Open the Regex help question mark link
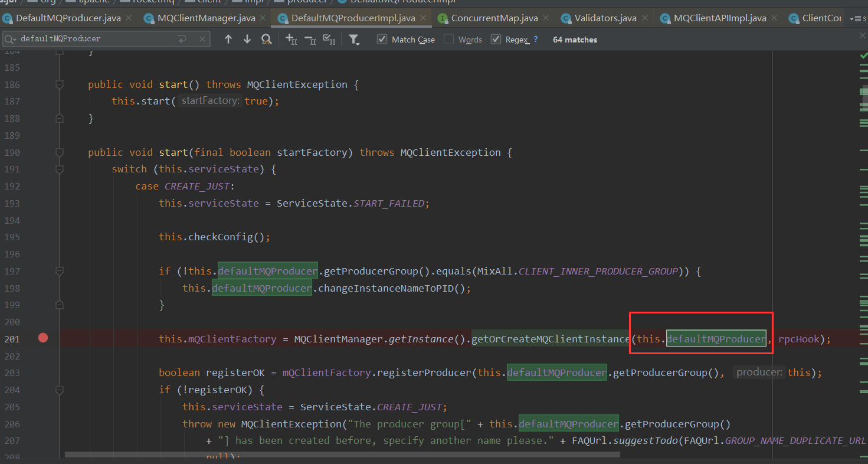This screenshot has width=868, height=464. tap(535, 39)
